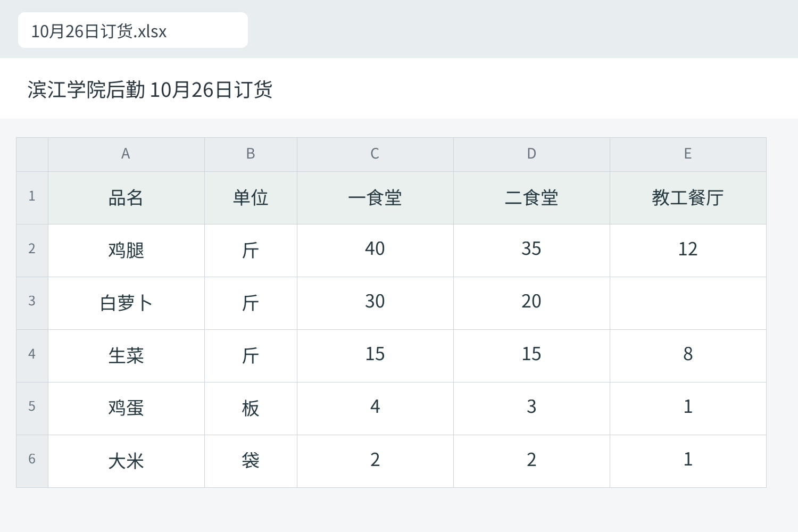Viewport: 798px width, 532px height.
Task: Click the 斤 unit cell for 鸡腿
Action: [x=251, y=251]
